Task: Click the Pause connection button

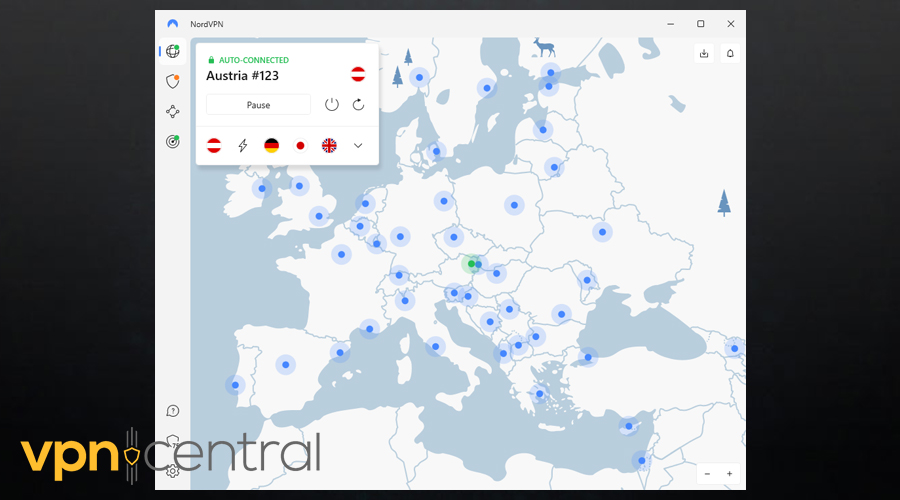Action: point(258,105)
